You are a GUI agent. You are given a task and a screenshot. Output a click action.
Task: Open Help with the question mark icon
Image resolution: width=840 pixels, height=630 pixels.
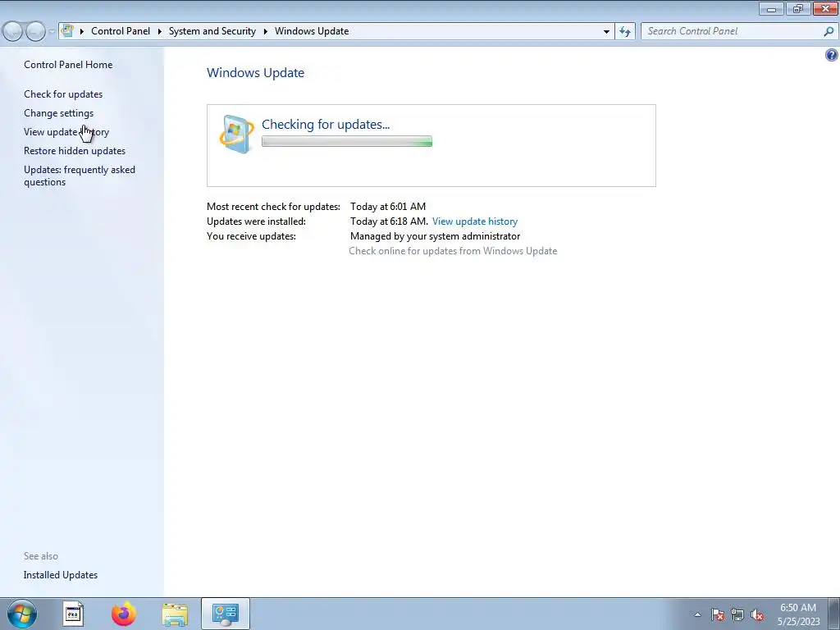click(832, 55)
